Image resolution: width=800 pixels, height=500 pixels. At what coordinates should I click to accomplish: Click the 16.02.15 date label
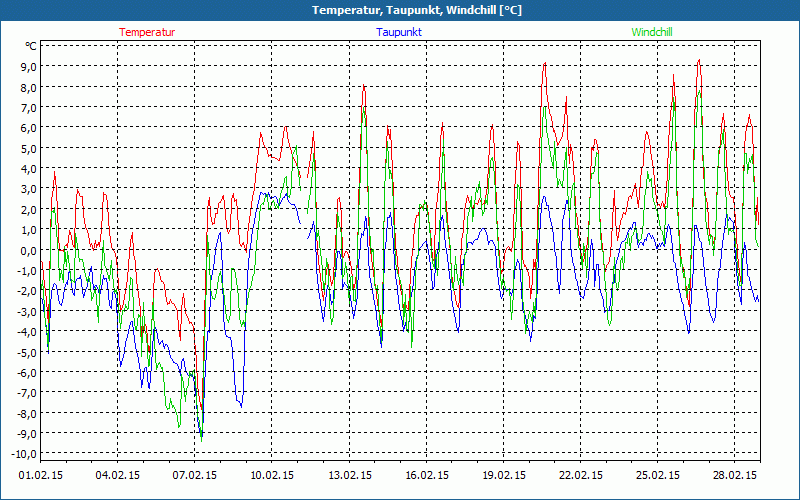[427, 475]
